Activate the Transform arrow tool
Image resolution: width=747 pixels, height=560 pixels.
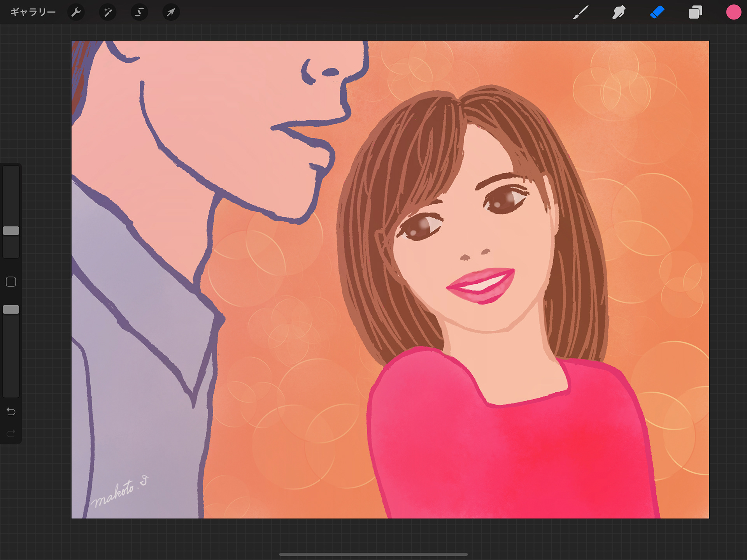pyautogui.click(x=171, y=12)
